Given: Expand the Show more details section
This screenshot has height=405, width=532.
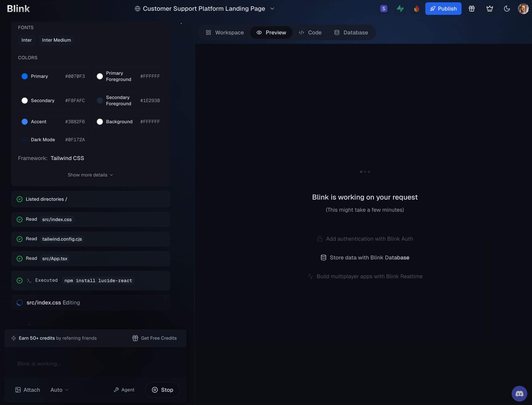Looking at the screenshot, I should point(90,175).
